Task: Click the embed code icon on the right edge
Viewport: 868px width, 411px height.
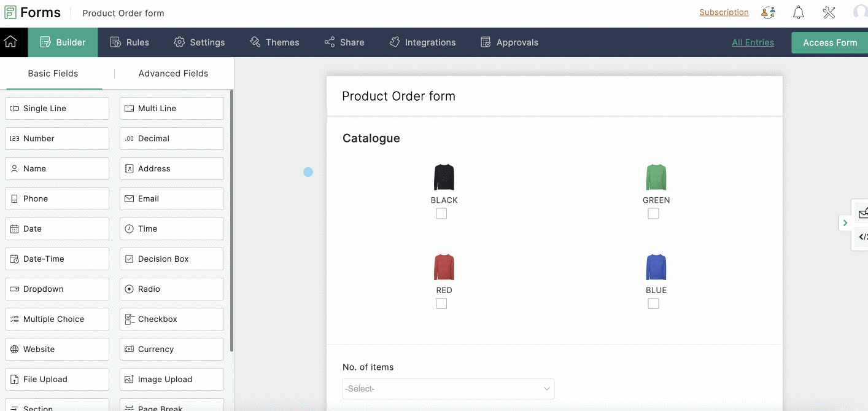Action: coord(863,237)
